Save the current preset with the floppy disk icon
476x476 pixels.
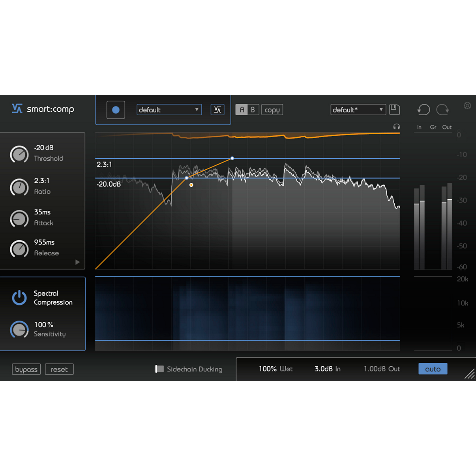[x=394, y=109]
